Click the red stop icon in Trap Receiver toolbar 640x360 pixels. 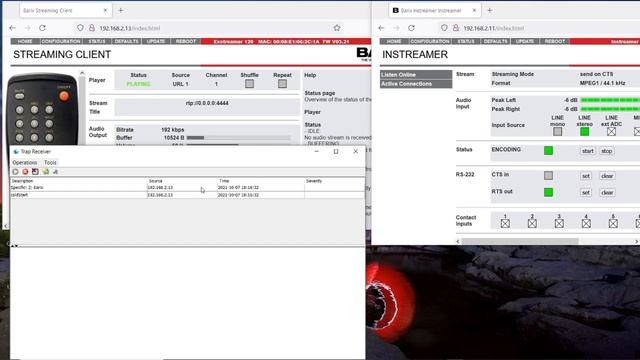pyautogui.click(x=25, y=172)
